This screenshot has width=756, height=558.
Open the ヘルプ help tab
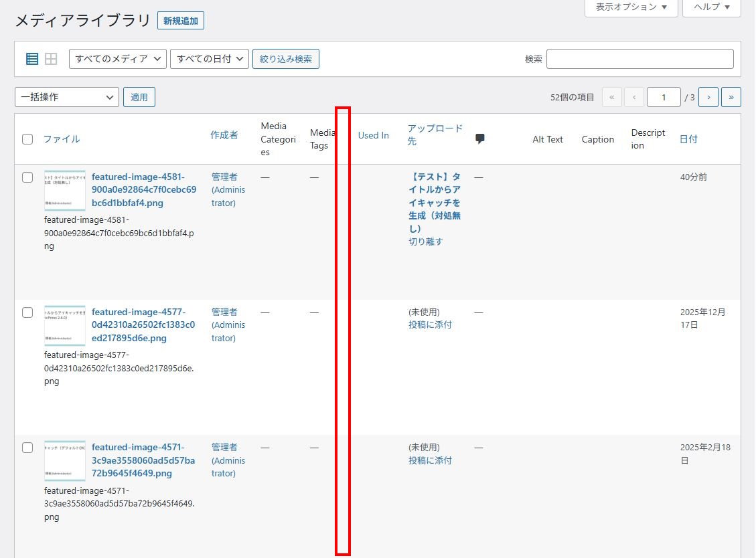pyautogui.click(x=711, y=7)
